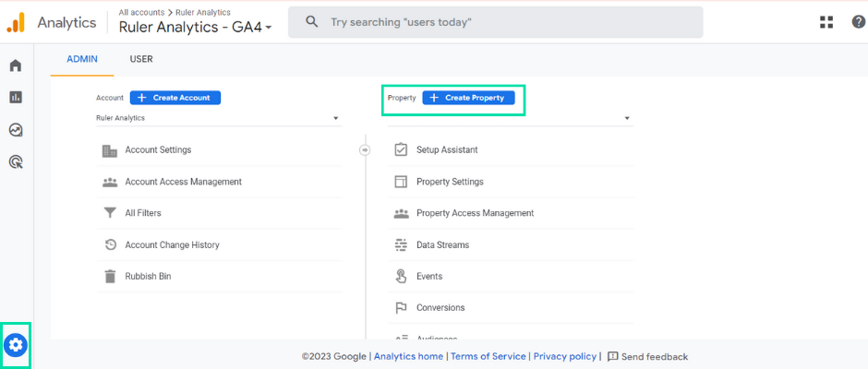868x369 pixels.
Task: Open Account Change History
Action: click(172, 244)
